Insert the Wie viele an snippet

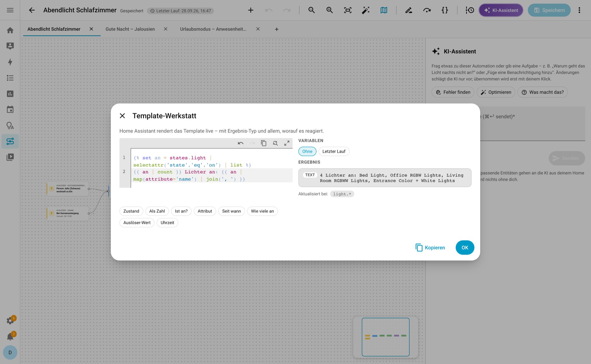(x=262, y=211)
